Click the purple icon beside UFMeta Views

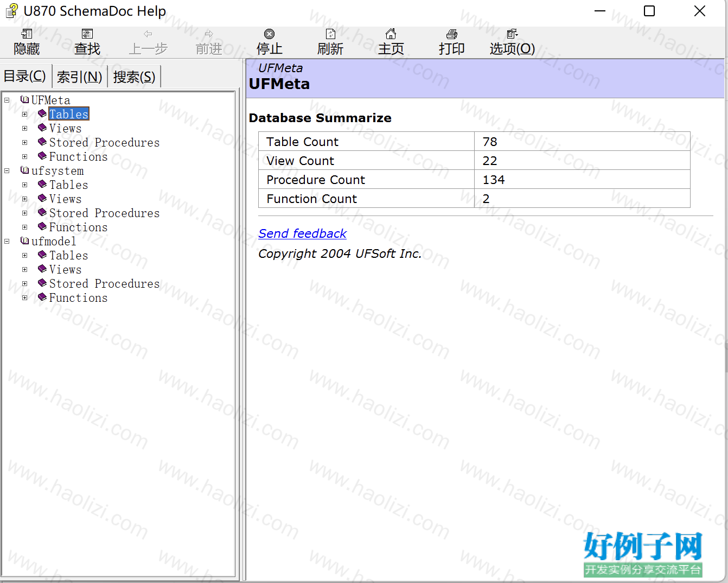(42, 128)
